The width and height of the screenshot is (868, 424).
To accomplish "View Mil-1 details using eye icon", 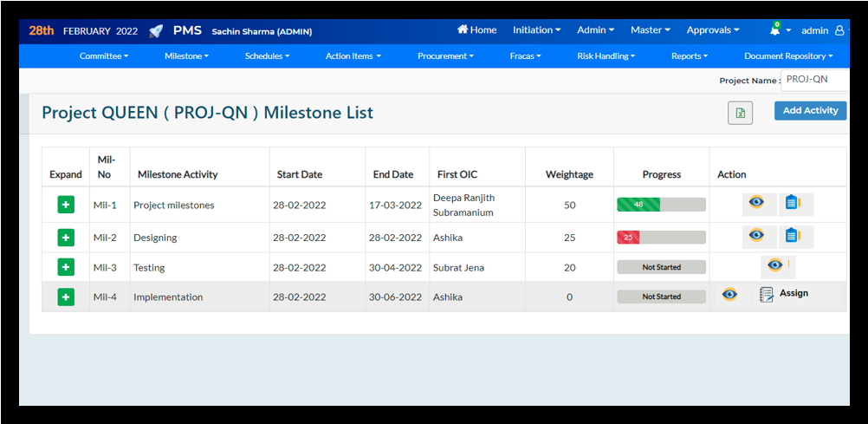I will tap(756, 204).
